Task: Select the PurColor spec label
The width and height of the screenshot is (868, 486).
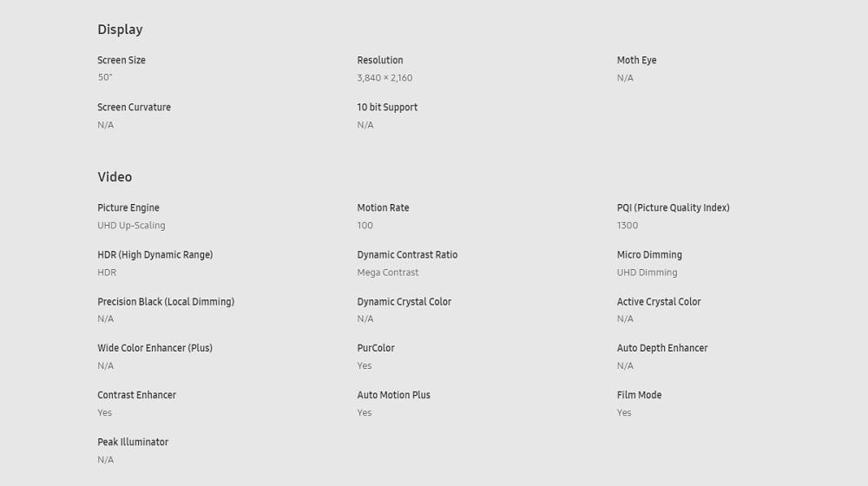Action: click(x=376, y=348)
